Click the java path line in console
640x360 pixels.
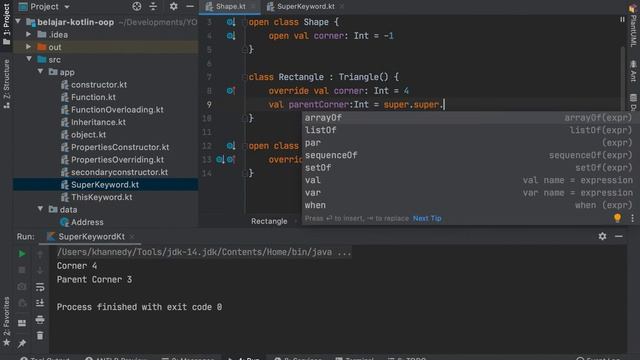click(x=204, y=252)
